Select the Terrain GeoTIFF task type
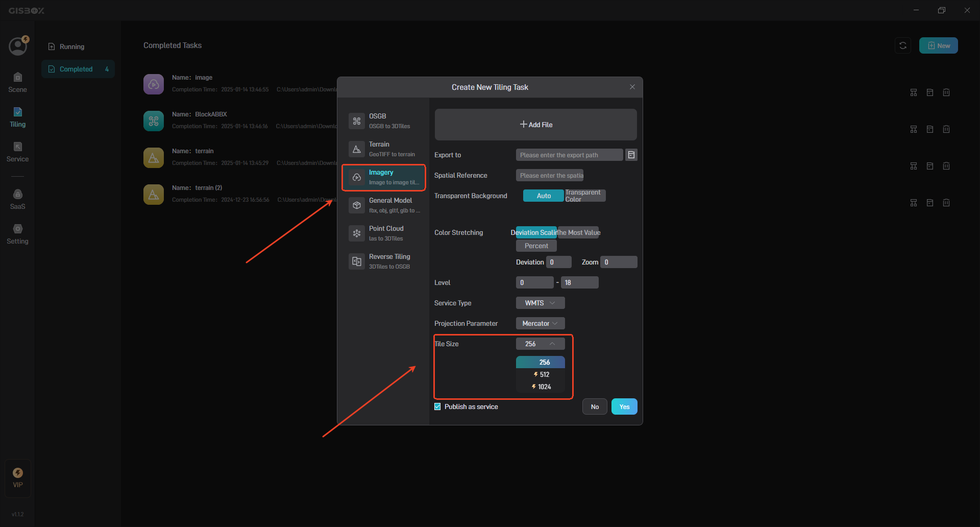The width and height of the screenshot is (980, 527). click(384, 149)
